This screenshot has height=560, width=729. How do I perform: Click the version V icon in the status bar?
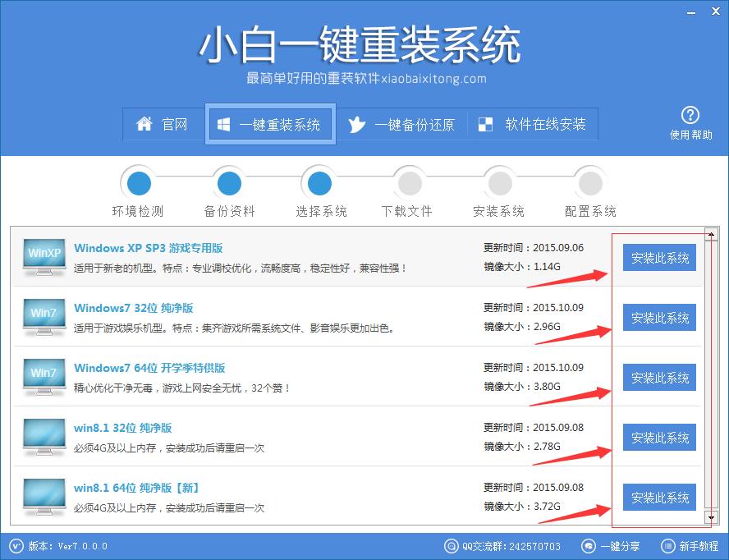[x=16, y=545]
